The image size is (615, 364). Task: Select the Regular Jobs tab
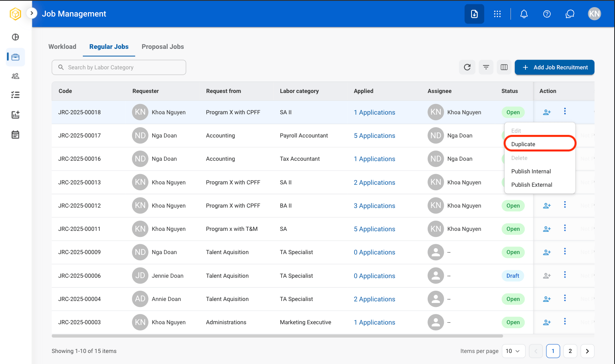click(x=109, y=46)
